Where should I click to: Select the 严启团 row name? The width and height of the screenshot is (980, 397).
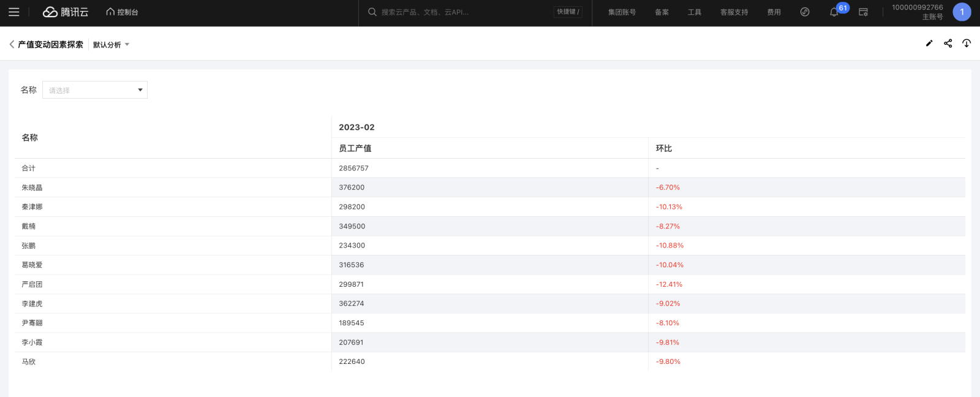click(32, 284)
